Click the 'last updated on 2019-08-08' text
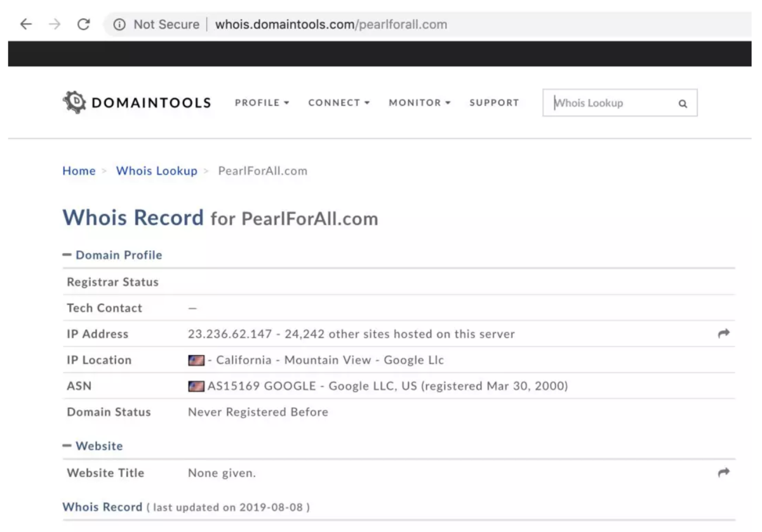762x532 pixels. point(229,508)
